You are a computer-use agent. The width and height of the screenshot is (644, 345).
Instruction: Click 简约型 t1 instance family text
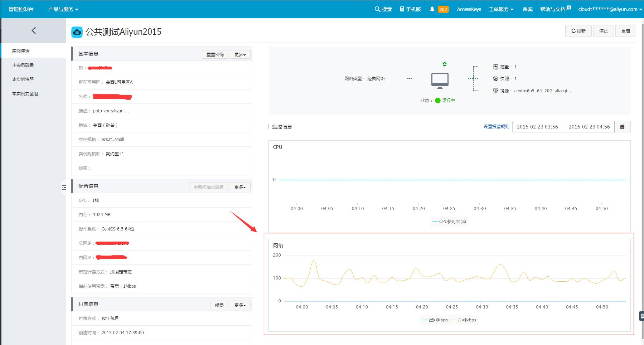coord(115,154)
